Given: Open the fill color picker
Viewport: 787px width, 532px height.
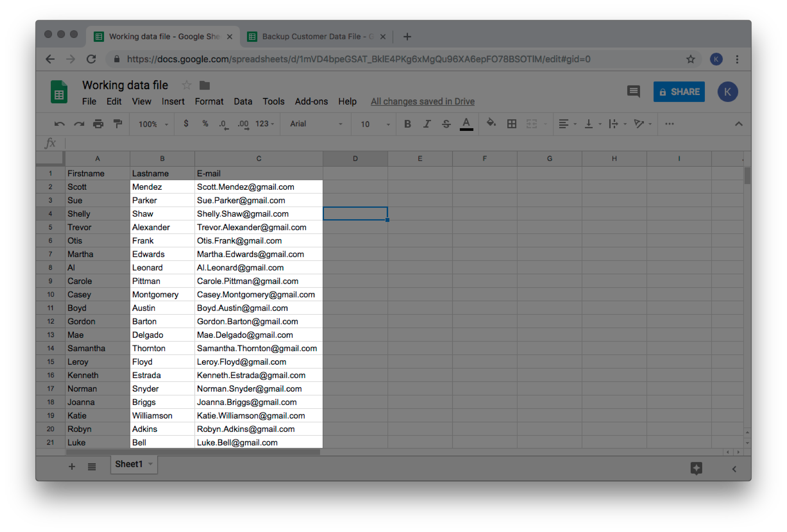Looking at the screenshot, I should pyautogui.click(x=491, y=123).
